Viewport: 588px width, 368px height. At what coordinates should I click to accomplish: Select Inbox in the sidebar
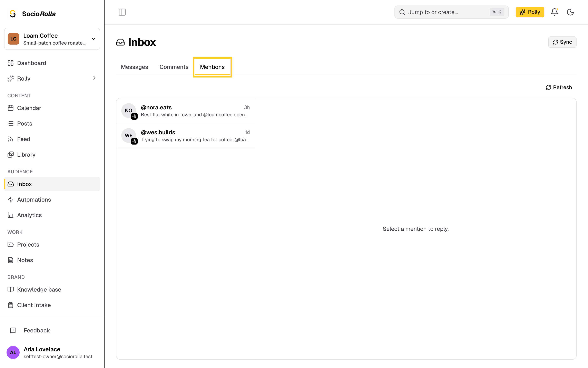(x=52, y=184)
